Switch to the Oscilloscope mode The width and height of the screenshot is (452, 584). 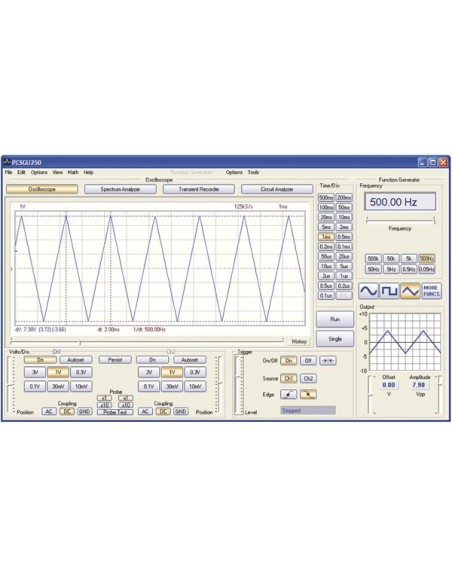tap(42, 189)
